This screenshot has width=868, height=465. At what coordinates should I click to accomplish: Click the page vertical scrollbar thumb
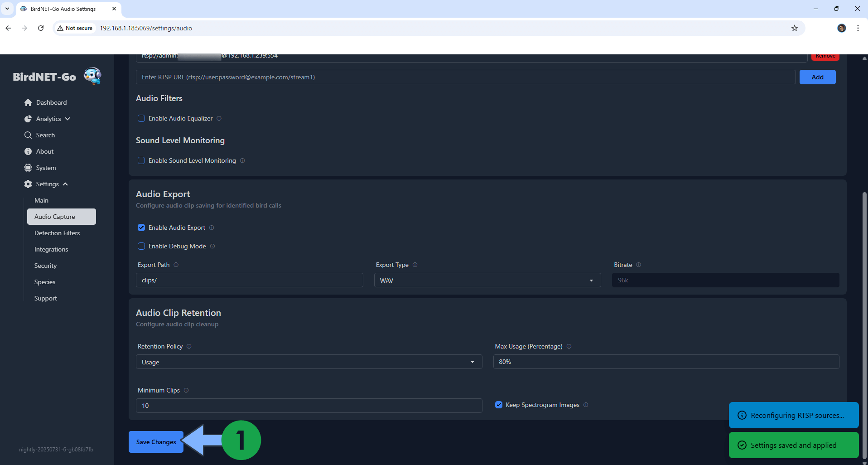pos(864,325)
